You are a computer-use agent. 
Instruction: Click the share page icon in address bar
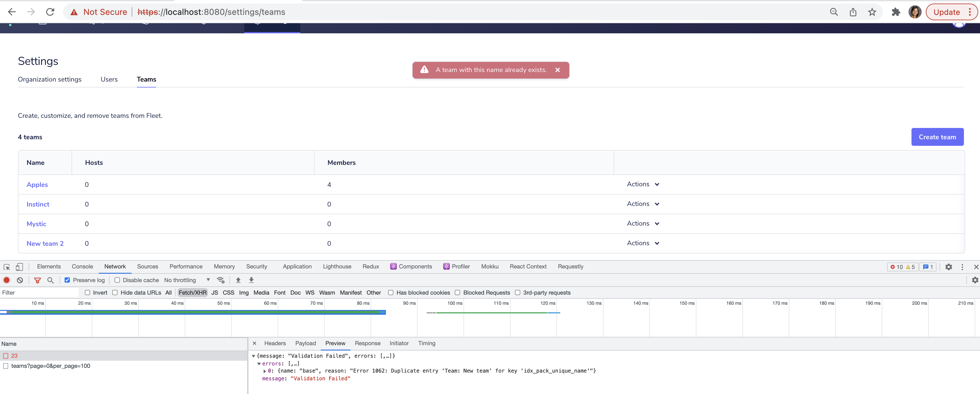pos(853,12)
